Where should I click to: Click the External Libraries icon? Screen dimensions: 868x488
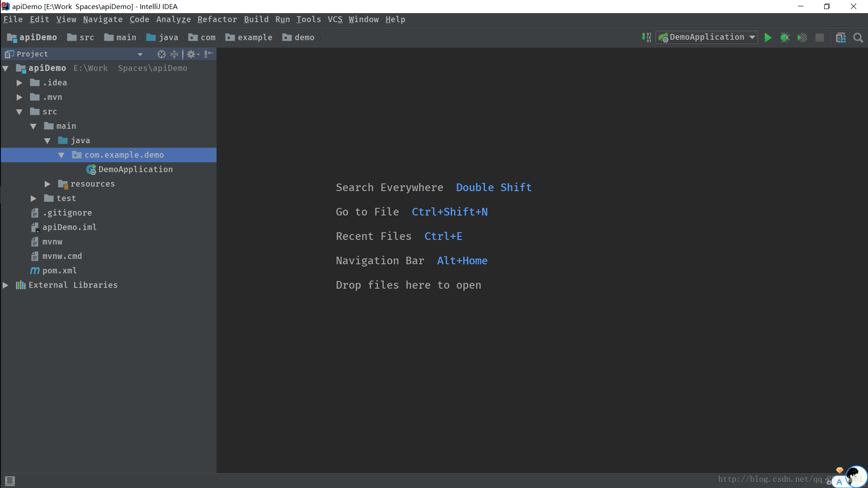coord(21,285)
